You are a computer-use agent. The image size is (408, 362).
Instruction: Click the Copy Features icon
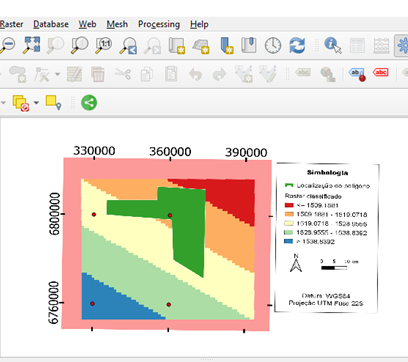click(147, 74)
